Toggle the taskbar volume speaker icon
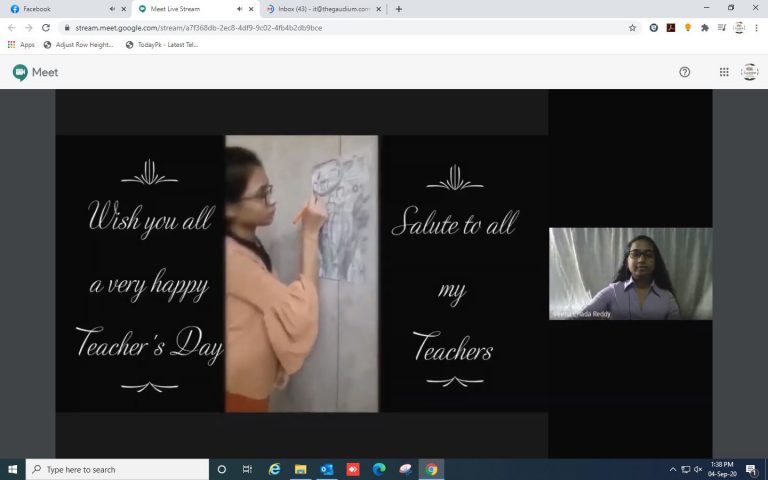 698,469
